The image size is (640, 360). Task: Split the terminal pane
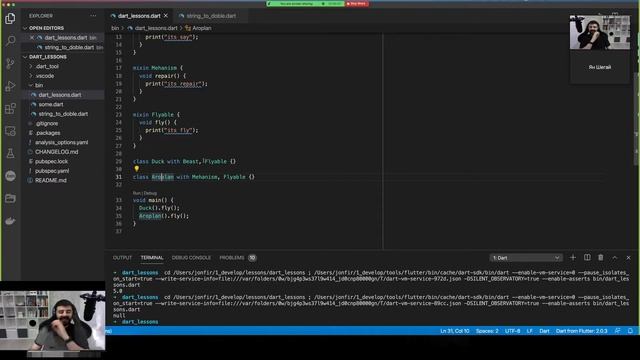tap(587, 258)
